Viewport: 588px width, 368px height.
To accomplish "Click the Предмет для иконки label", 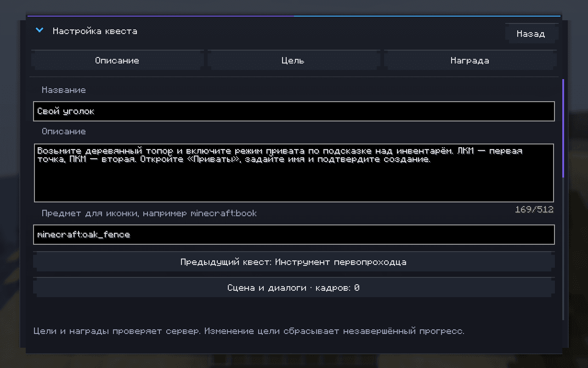I will (x=149, y=213).
